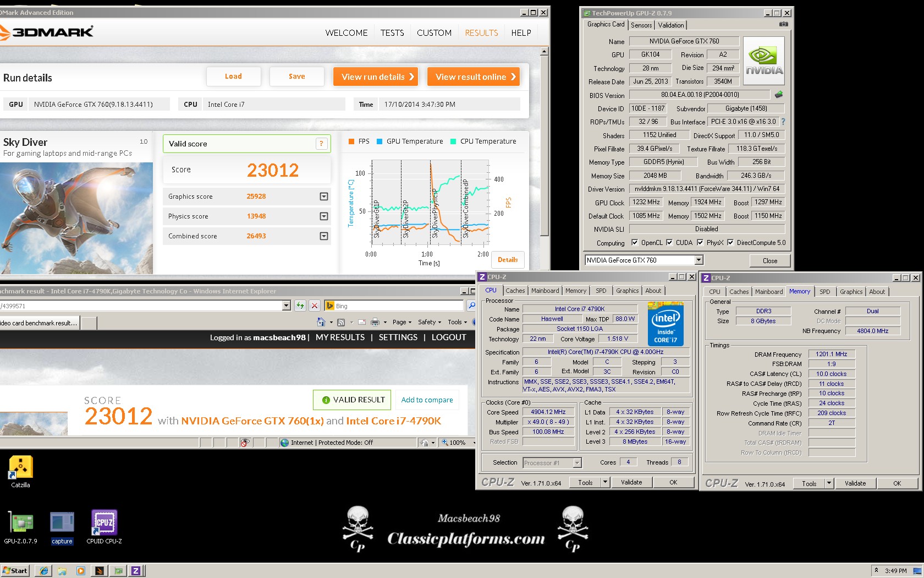
Task: Open Mainboard tab in left CPU-Z
Action: click(545, 291)
